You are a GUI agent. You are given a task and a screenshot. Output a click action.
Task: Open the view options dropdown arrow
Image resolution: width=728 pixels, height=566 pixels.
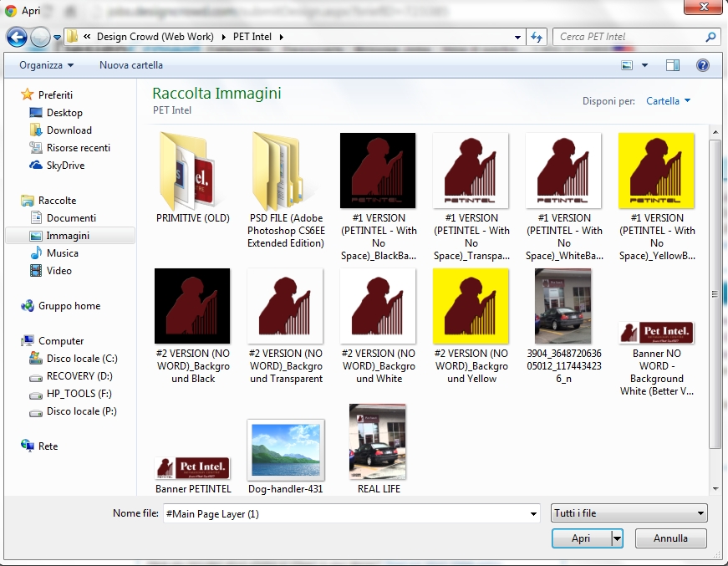coord(644,65)
